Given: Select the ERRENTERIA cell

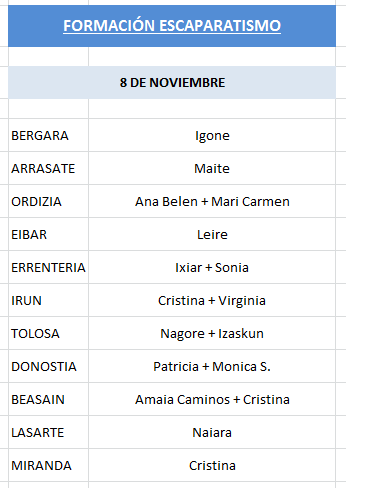Looking at the screenshot, I should 48,267.
